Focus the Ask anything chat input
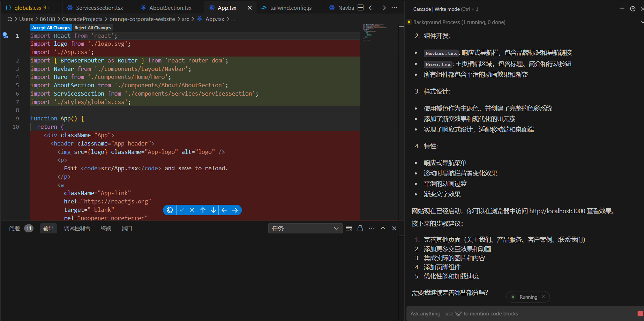644x321 pixels. (x=520, y=313)
